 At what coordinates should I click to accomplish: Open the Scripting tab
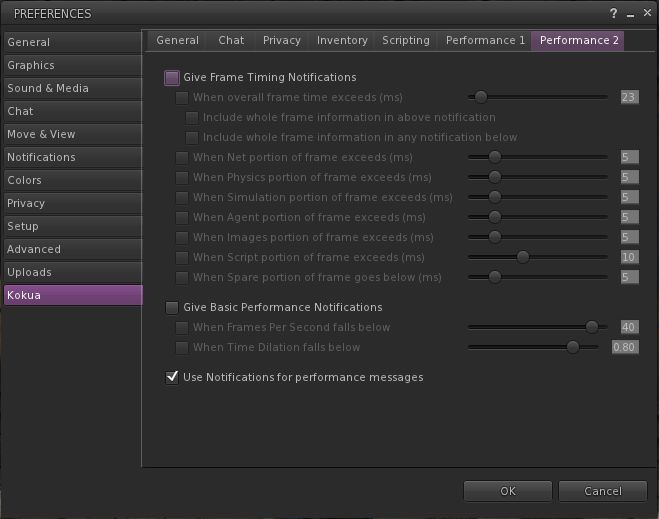[x=405, y=40]
